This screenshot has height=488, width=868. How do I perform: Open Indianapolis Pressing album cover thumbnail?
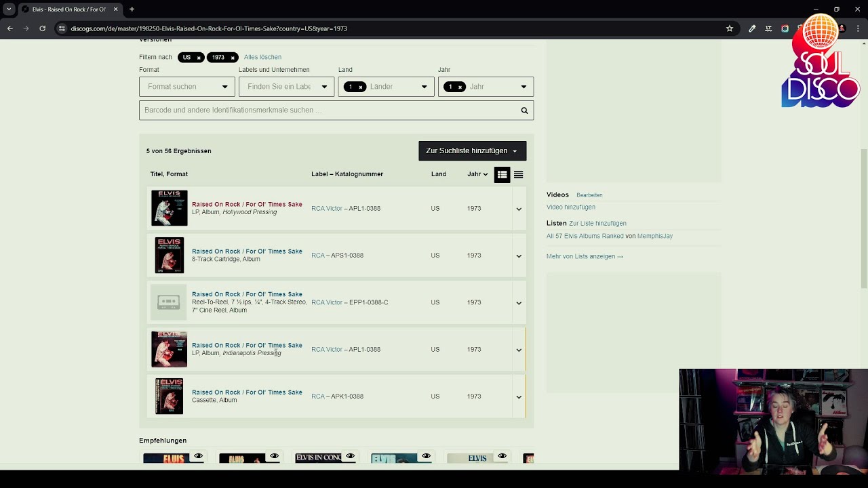(x=169, y=349)
